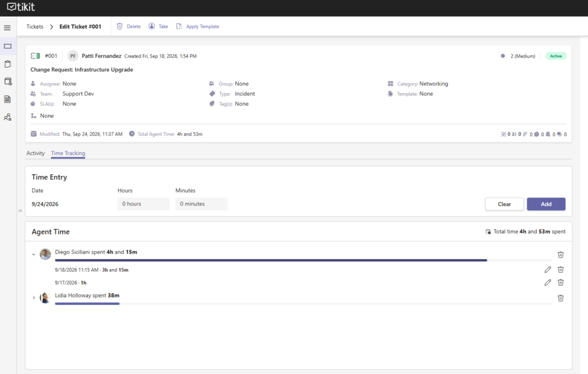Click the Category grid icon
This screenshot has width=588, height=374.
390,84
